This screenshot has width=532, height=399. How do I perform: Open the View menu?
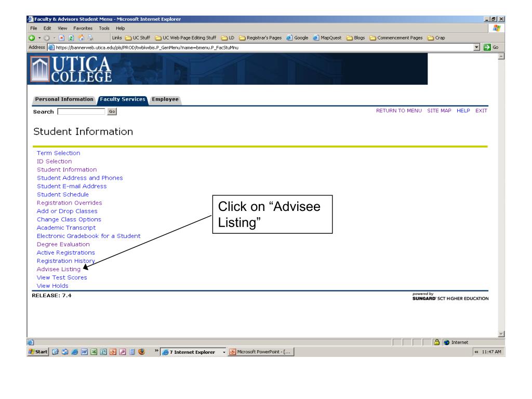62,29
